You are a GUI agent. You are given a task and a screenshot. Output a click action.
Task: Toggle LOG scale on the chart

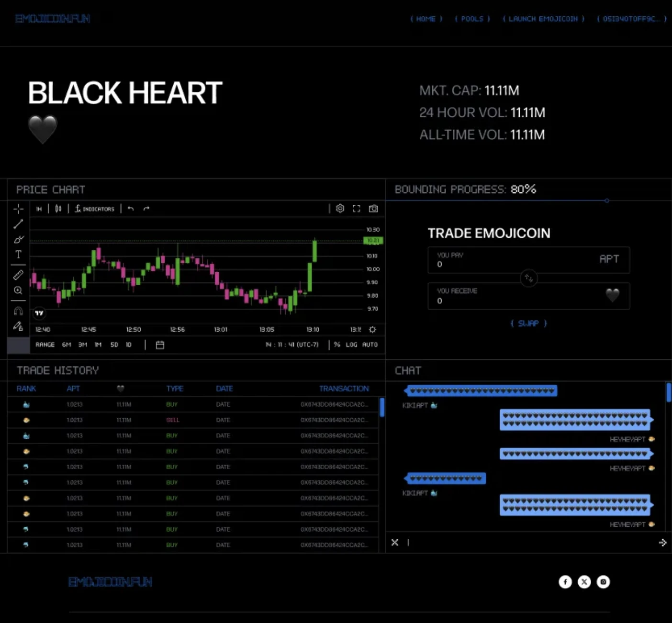(351, 345)
